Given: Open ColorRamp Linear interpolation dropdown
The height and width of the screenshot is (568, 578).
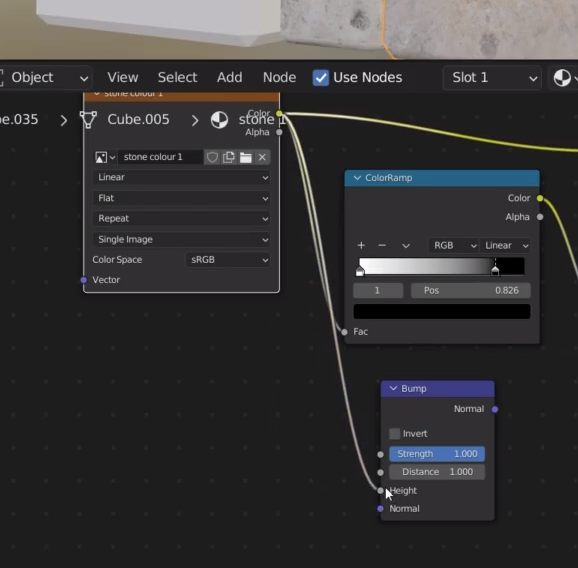Looking at the screenshot, I should (505, 245).
